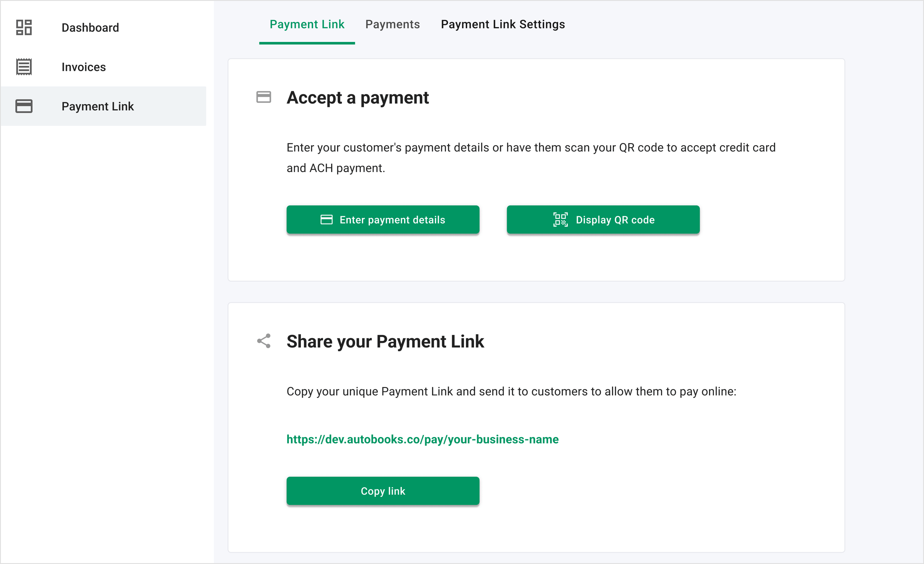Viewport: 924px width, 564px height.
Task: Click the Share your Payment Link heading
Action: 385,341
